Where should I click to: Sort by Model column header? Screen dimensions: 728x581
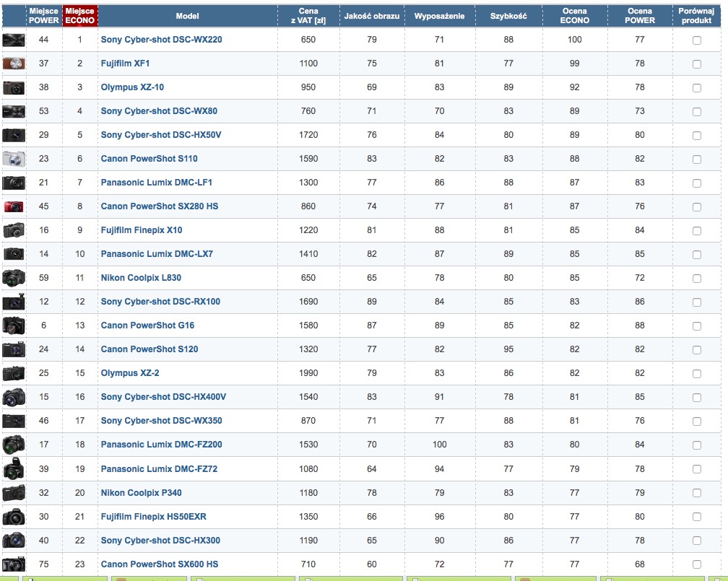pyautogui.click(x=188, y=17)
